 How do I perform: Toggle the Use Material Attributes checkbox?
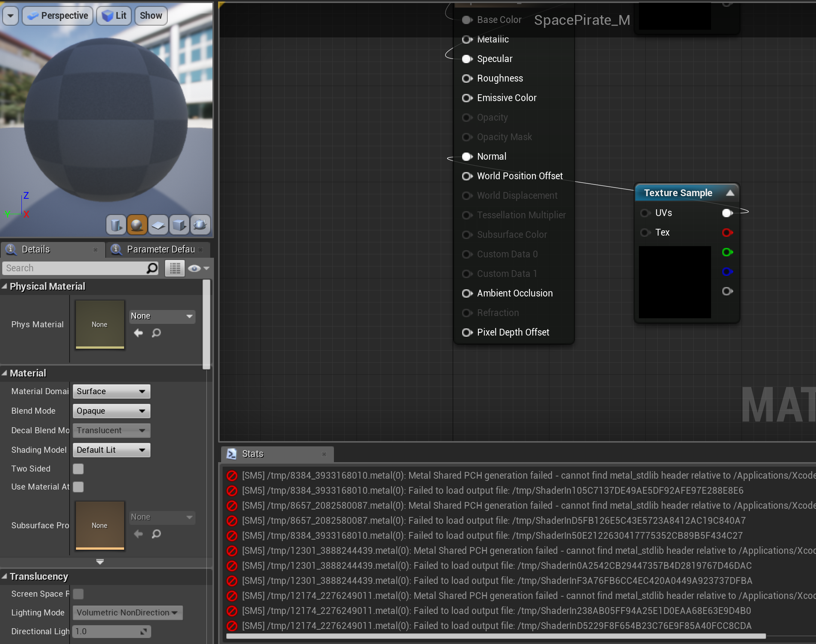click(x=78, y=487)
